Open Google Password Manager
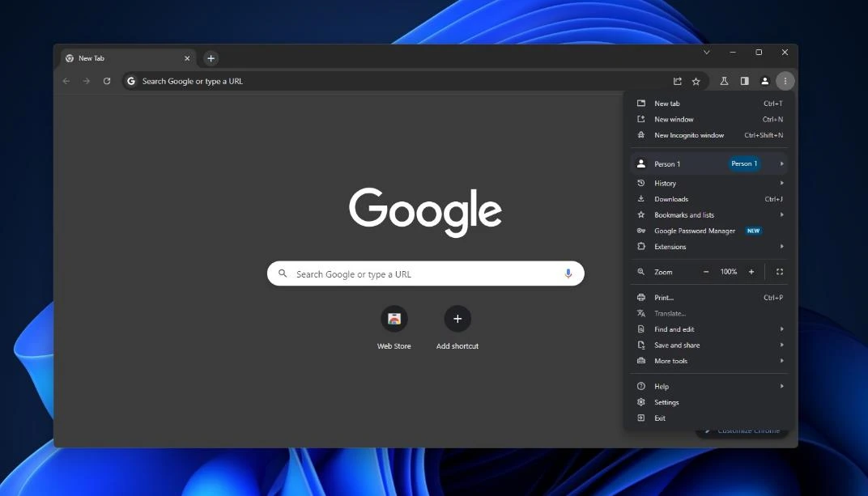The image size is (868, 496). pos(709,231)
